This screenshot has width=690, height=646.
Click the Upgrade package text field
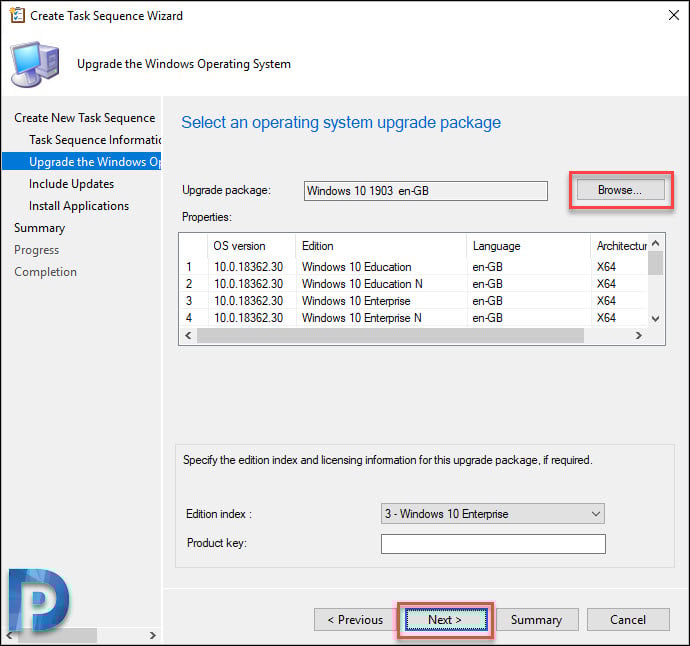point(426,191)
